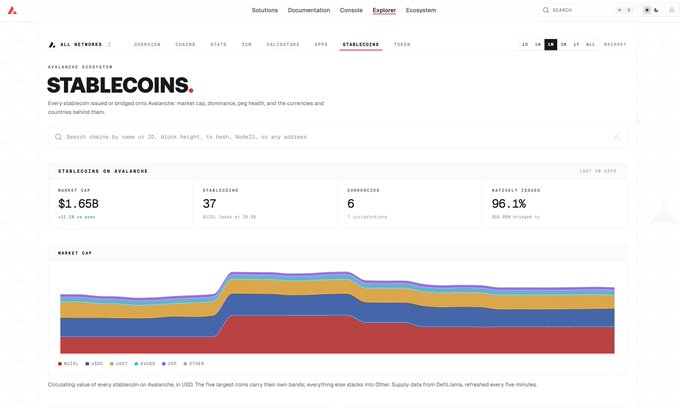Click the magnifier icon in the top search box

[546, 10]
